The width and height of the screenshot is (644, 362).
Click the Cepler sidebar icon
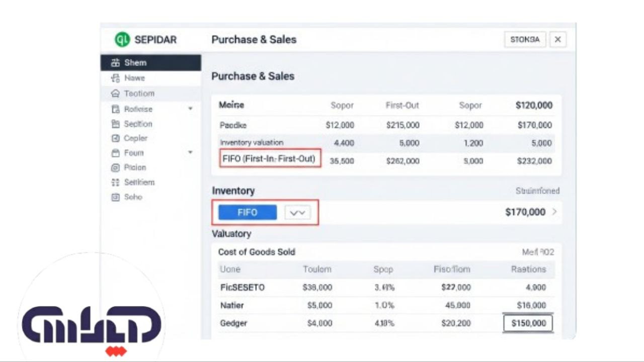coord(115,138)
